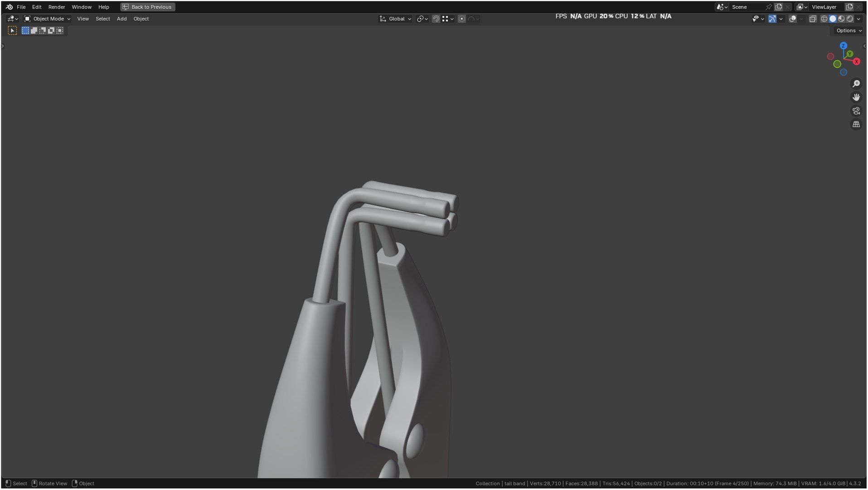Toggle the camera view icon

[x=856, y=111]
